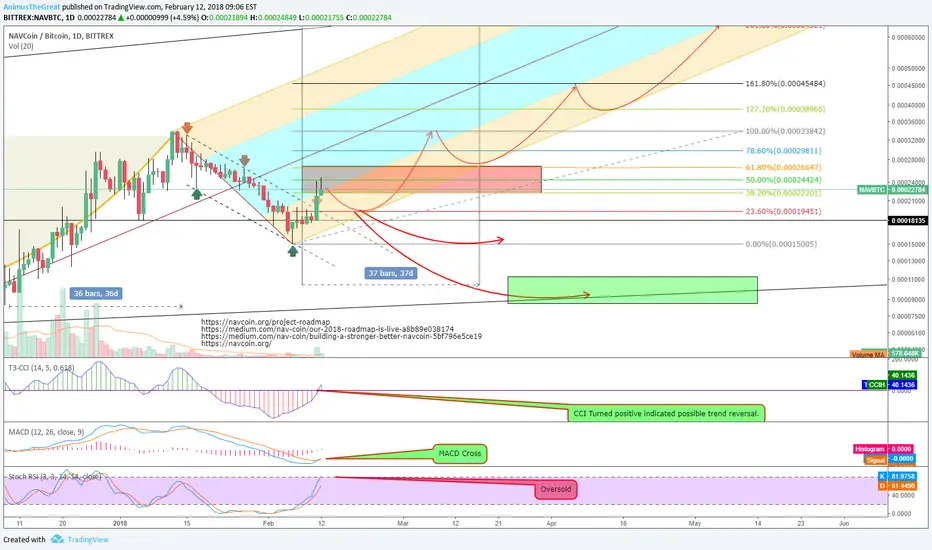The image size is (932, 550).
Task: Select the green up-arrow marker at the February low
Action: [292, 251]
